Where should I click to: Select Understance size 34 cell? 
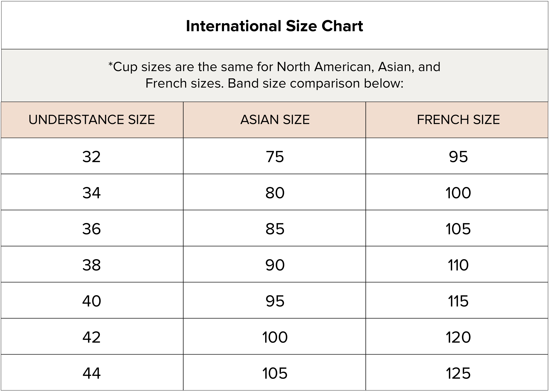[92, 192]
